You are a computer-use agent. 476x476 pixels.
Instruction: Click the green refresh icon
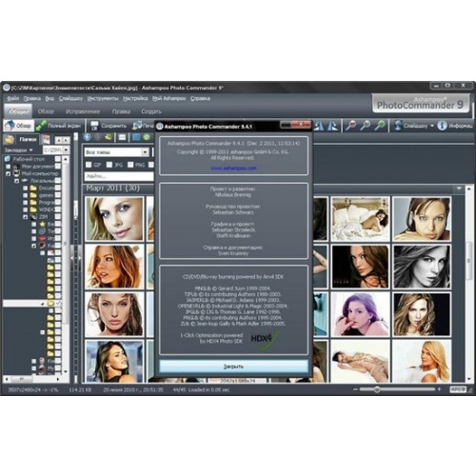[x=147, y=137]
